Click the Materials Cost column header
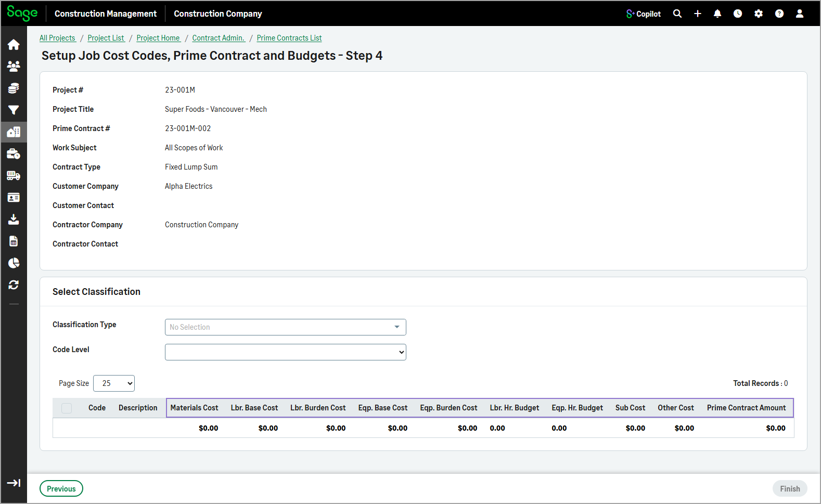Image resolution: width=821 pixels, height=504 pixels. 194,408
